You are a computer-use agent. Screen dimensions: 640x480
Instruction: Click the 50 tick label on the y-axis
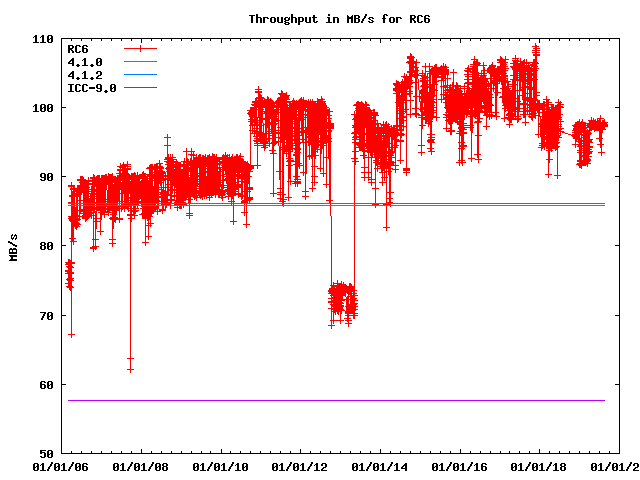(x=45, y=453)
